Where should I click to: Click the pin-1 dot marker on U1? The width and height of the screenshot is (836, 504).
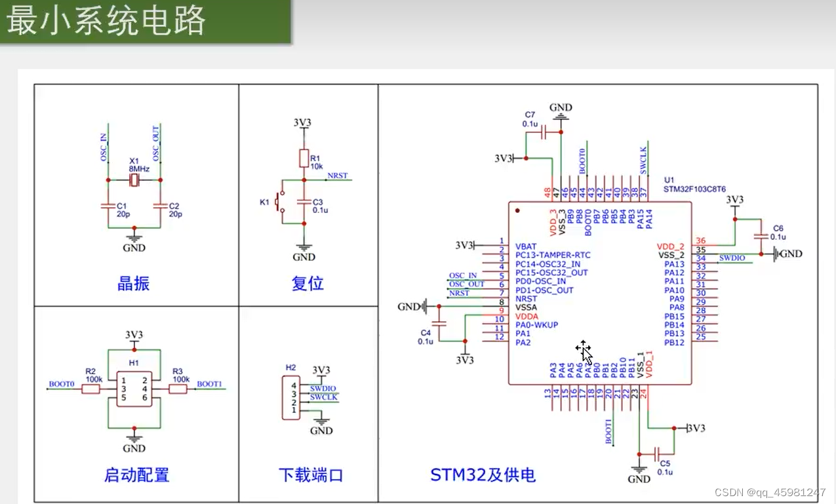[x=517, y=211]
